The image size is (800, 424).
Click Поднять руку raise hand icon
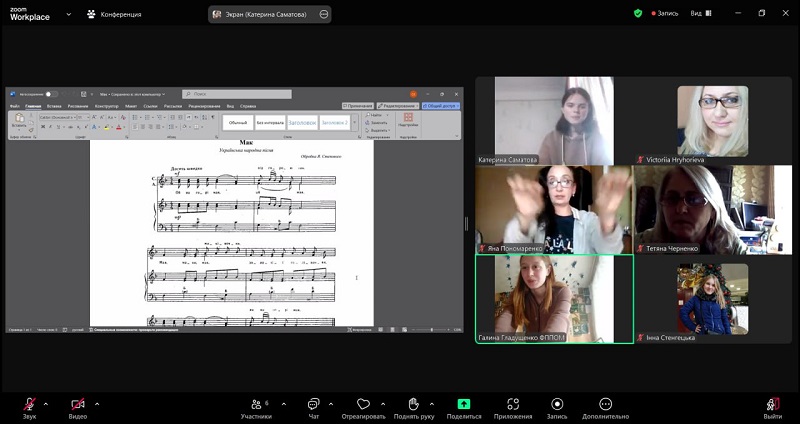click(414, 404)
